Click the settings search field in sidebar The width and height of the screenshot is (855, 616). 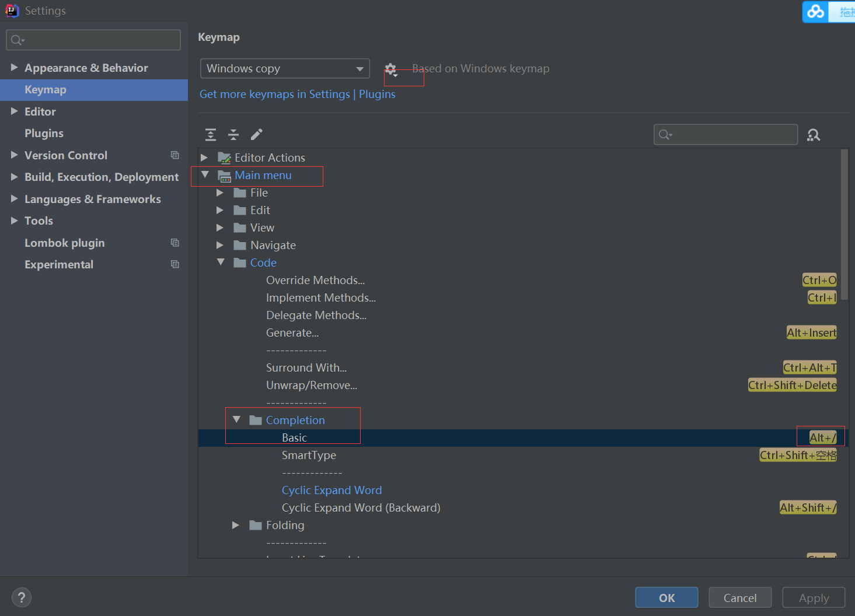coord(93,40)
